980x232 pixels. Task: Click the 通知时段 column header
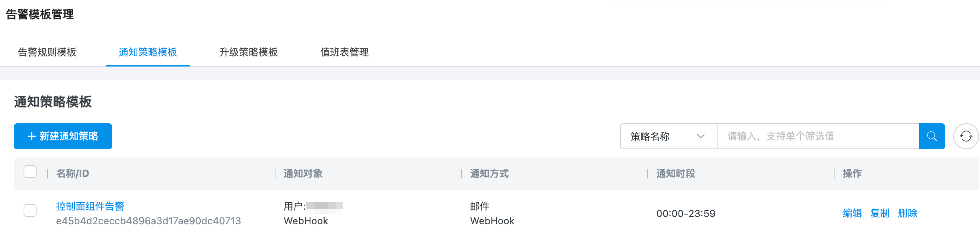point(676,174)
